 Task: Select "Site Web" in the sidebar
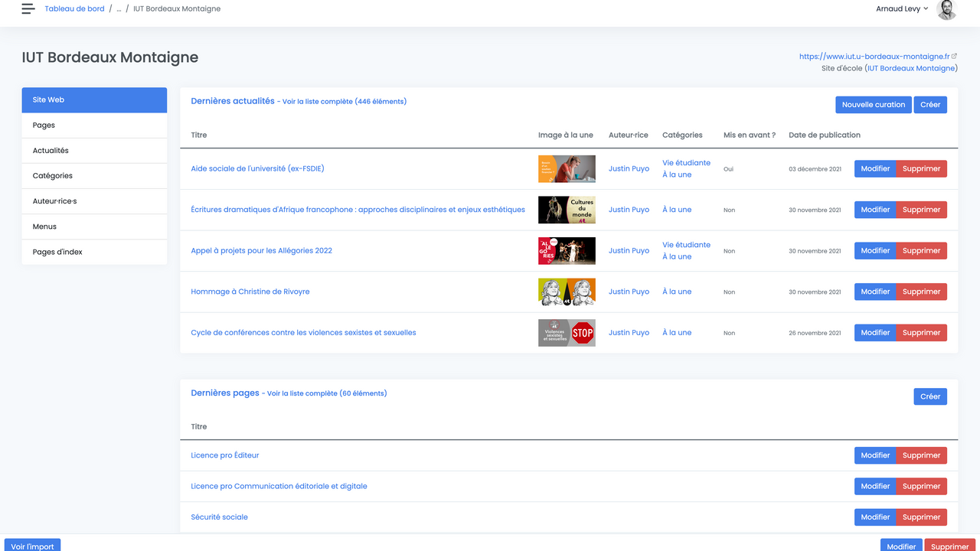[x=47, y=99]
